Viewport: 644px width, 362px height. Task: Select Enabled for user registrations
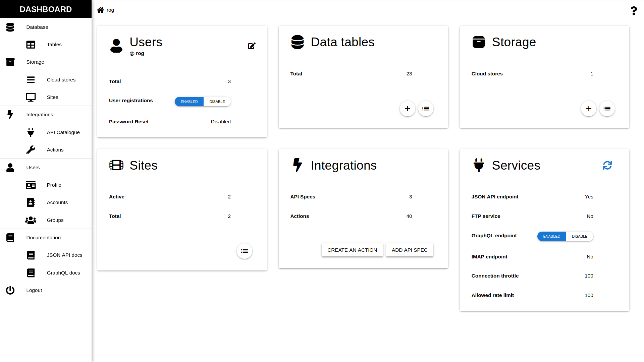(189, 102)
